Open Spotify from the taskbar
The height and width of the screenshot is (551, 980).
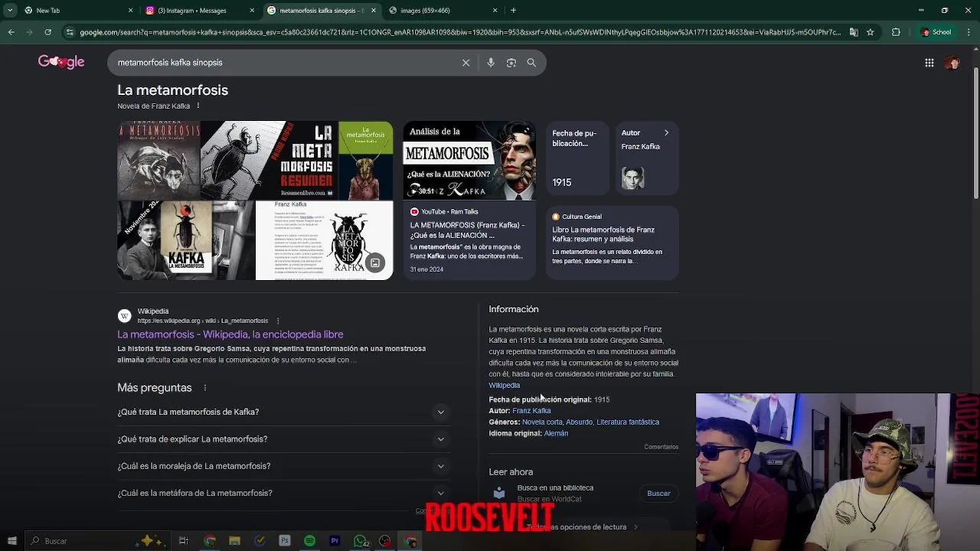pos(309,541)
